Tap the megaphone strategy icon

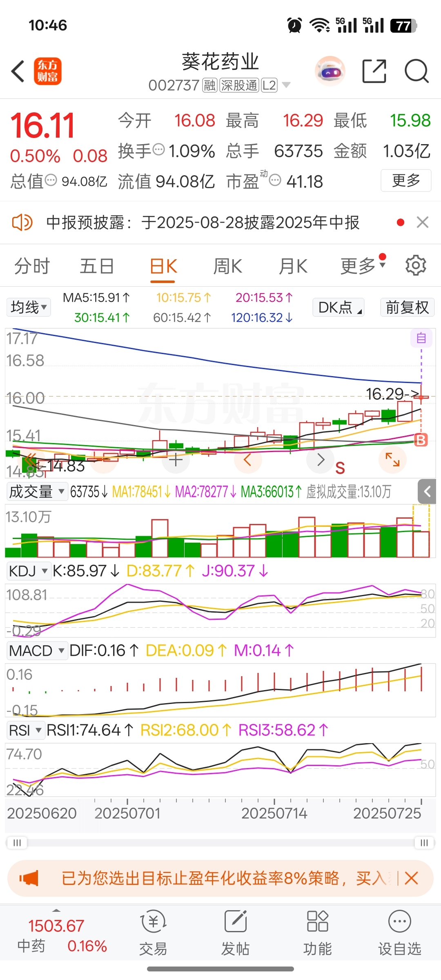pos(29,878)
